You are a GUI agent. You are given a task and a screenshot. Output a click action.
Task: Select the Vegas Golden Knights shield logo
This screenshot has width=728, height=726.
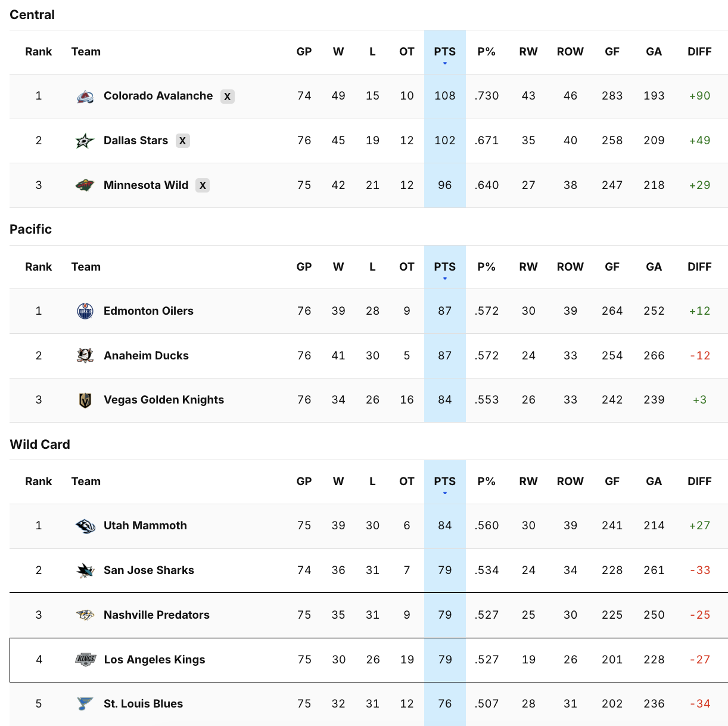(x=85, y=400)
